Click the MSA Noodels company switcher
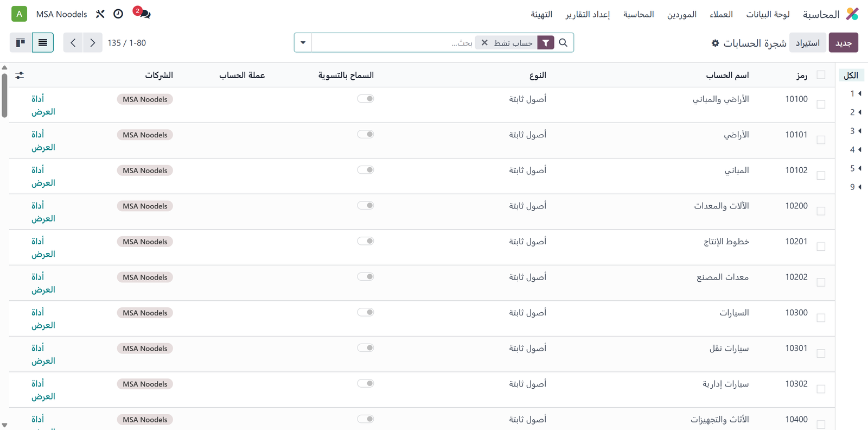Image resolution: width=868 pixels, height=430 pixels. 61,14
